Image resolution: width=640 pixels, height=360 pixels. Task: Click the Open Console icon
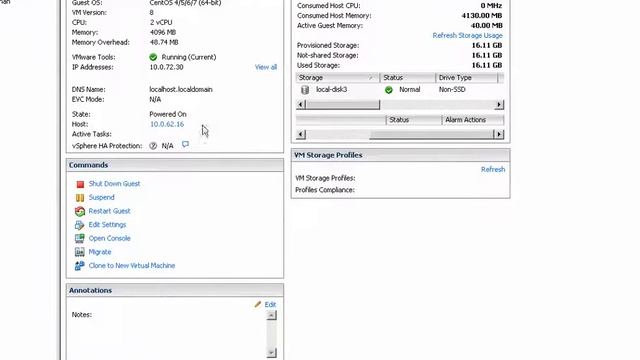80,238
